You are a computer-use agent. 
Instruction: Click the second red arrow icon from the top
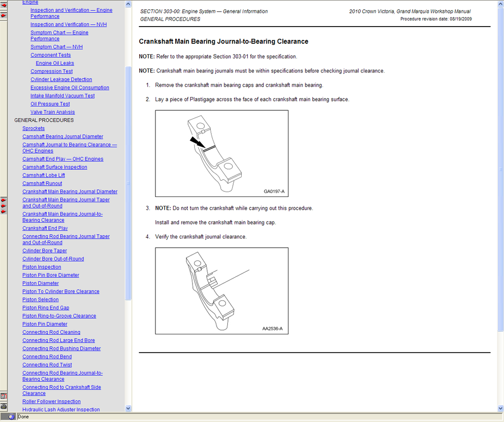3,16
